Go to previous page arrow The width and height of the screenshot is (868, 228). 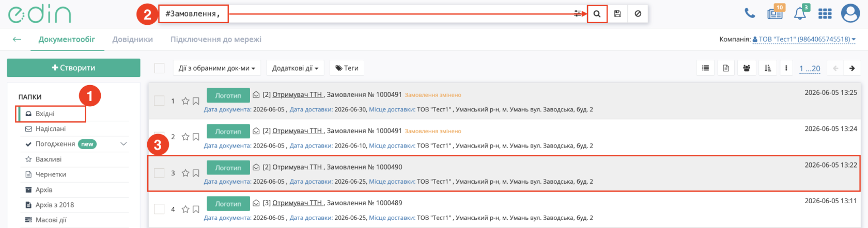pos(835,68)
